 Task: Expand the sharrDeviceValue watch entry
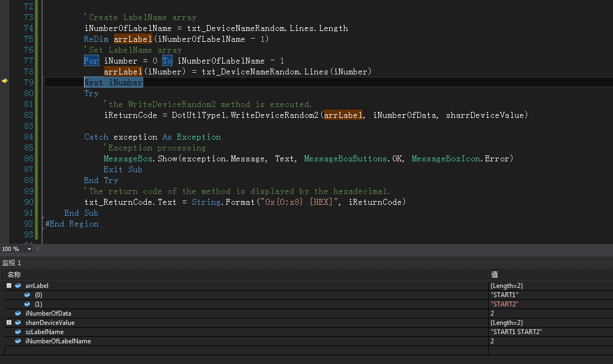(x=9, y=323)
